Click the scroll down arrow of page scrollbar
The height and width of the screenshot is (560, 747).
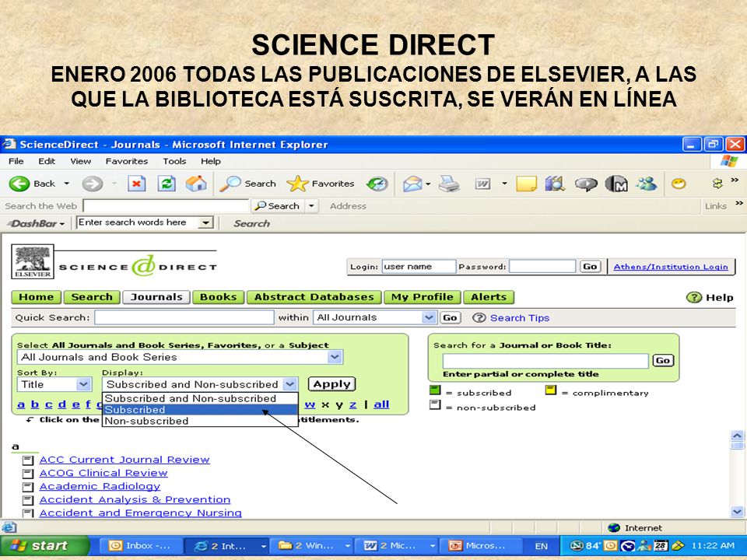[x=737, y=512]
